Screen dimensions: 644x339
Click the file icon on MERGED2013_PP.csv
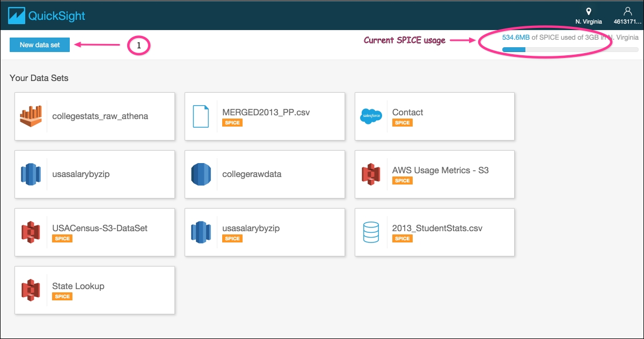[x=201, y=116]
